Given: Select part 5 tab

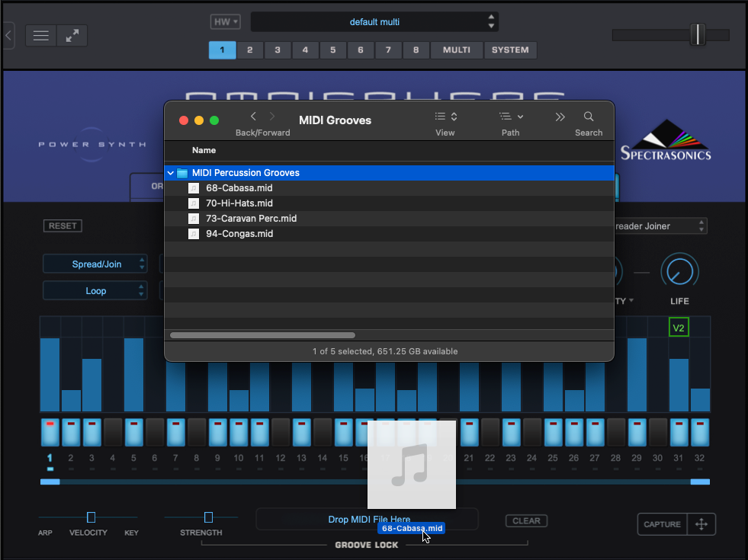Looking at the screenshot, I should tap(333, 50).
